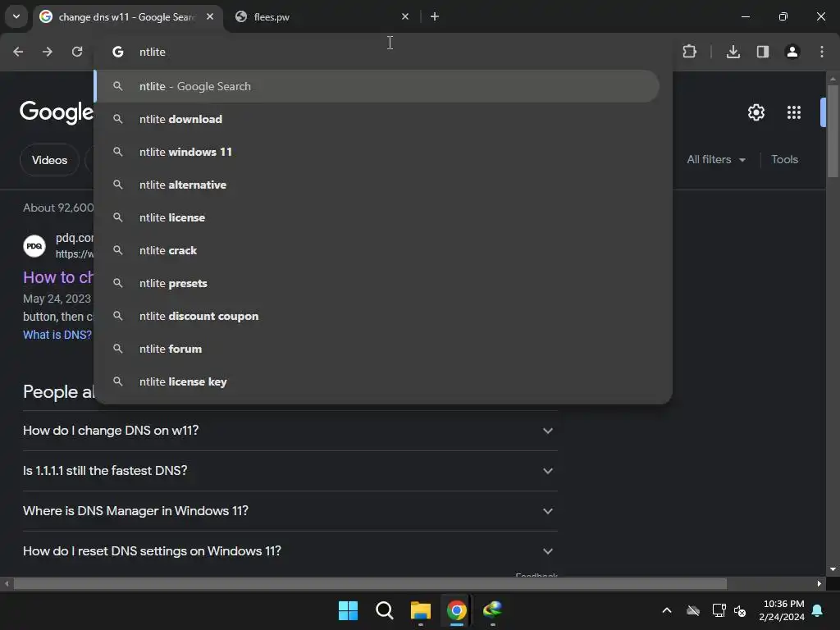Open a new tab with plus button
This screenshot has width=840, height=630.
point(435,16)
